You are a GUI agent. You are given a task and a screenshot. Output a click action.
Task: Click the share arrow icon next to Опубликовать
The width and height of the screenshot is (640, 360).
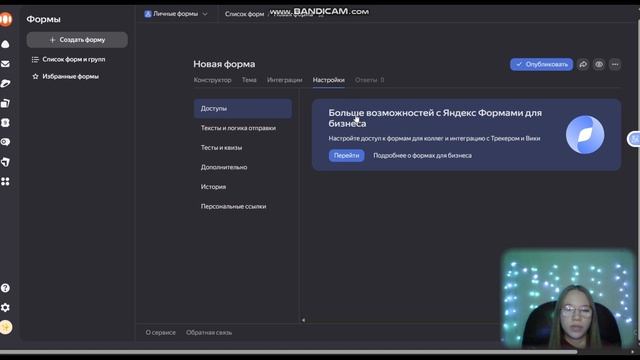point(583,64)
